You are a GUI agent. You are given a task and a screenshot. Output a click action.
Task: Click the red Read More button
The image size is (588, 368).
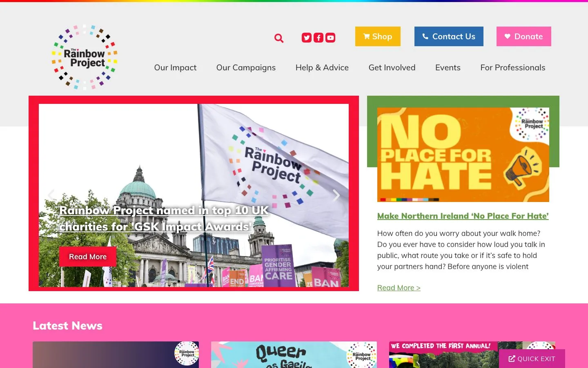[x=88, y=257]
